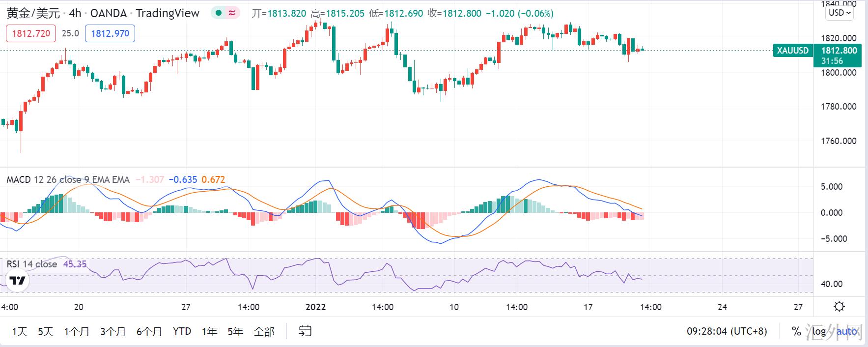Toggle auto scale mode
The image size is (868, 347).
point(846,331)
